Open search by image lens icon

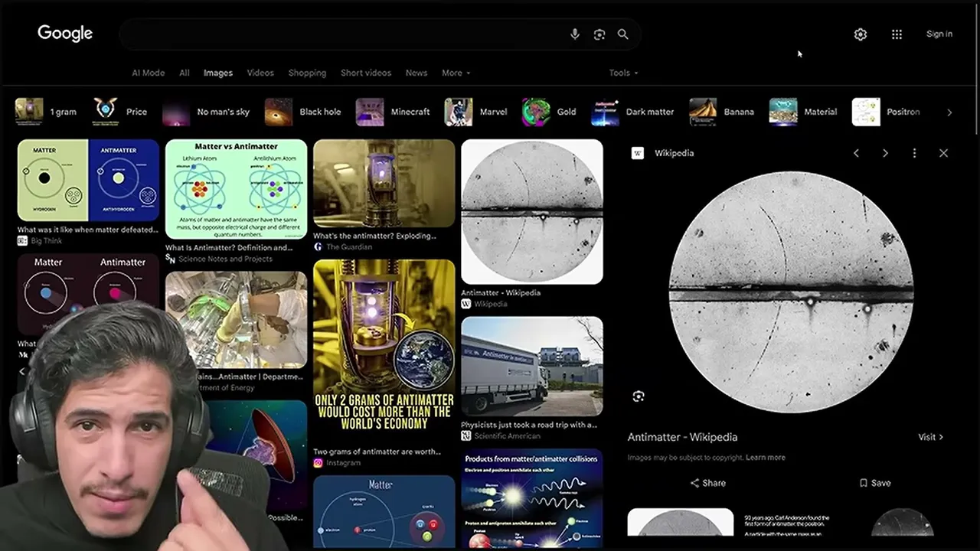599,34
